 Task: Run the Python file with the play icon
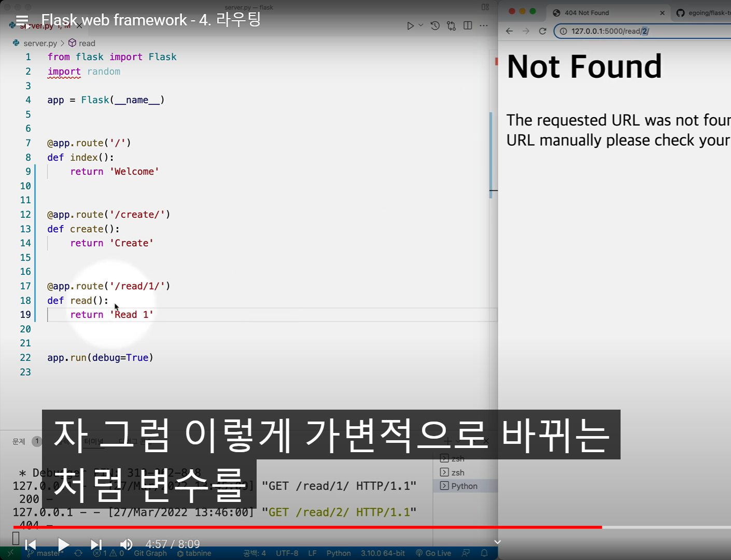click(410, 25)
